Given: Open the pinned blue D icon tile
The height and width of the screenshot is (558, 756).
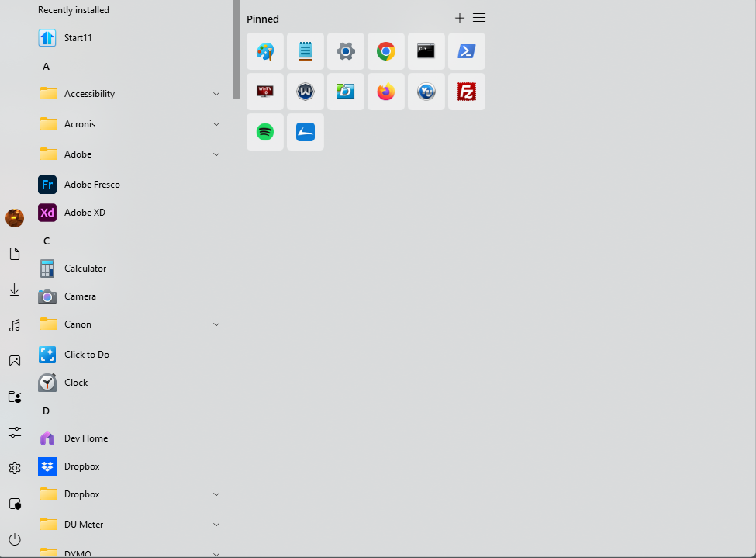Looking at the screenshot, I should [x=346, y=92].
